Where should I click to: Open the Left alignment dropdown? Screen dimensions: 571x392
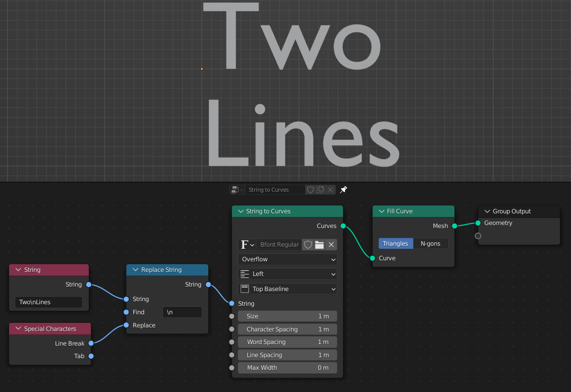[x=287, y=274]
